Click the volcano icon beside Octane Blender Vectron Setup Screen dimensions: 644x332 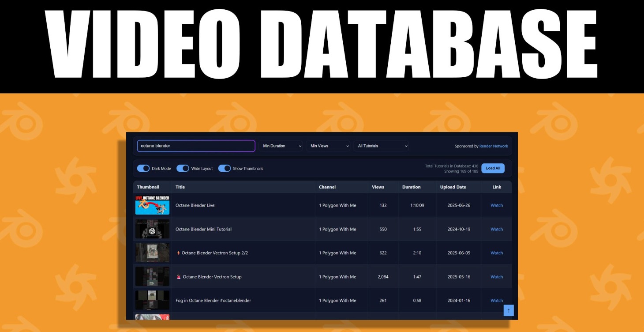pyautogui.click(x=178, y=276)
